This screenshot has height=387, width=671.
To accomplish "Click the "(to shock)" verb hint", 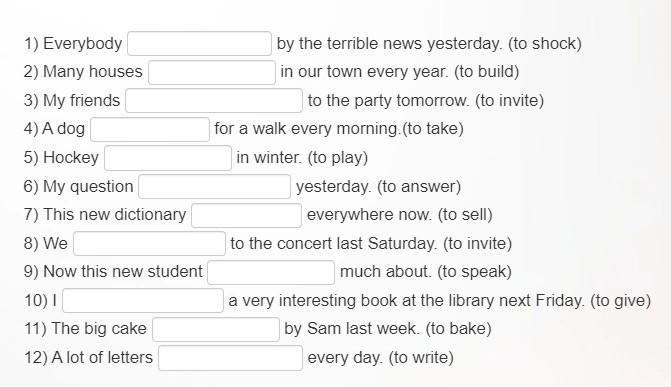I will [545, 44].
